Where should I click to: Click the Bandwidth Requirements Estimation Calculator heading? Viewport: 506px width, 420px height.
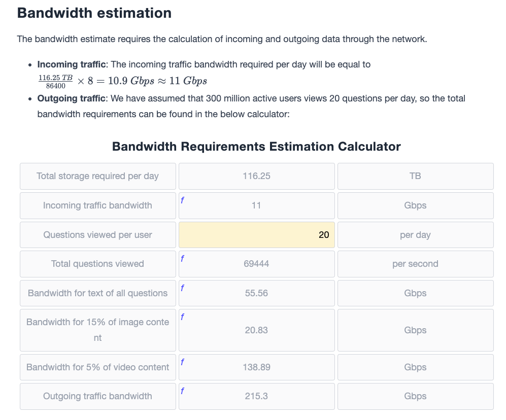point(256,147)
